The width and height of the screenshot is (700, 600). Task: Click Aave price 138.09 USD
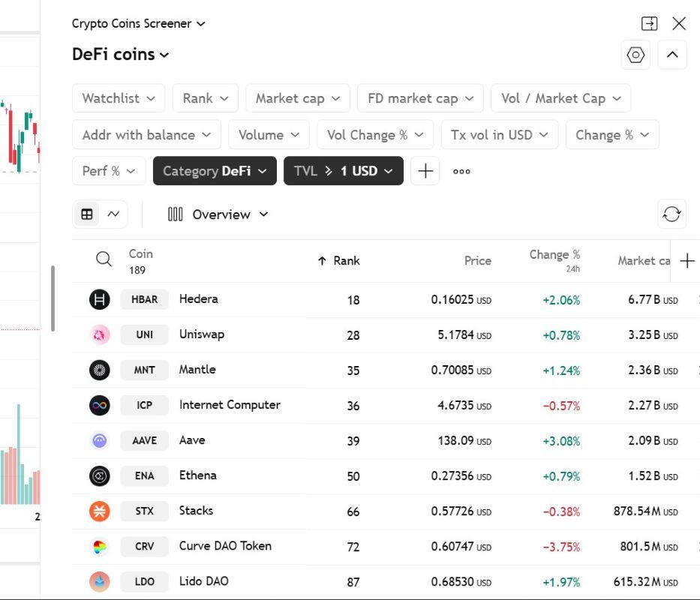(464, 441)
